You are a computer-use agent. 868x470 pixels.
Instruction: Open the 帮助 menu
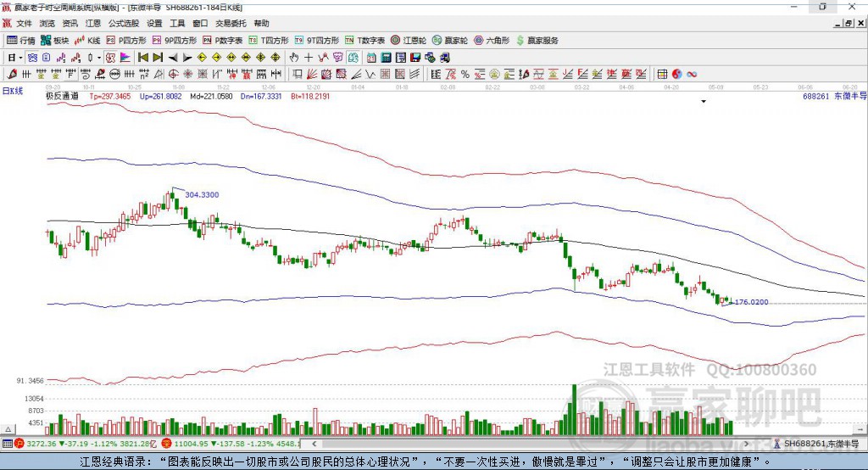261,23
